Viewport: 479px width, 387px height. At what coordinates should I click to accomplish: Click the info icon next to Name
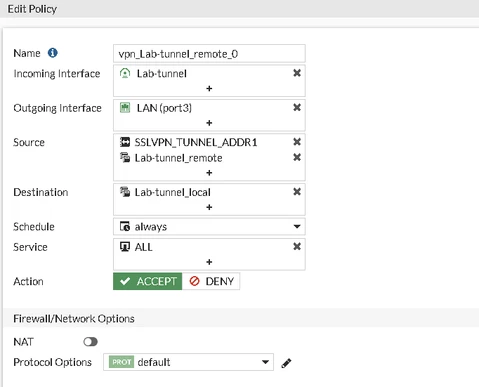click(x=53, y=53)
